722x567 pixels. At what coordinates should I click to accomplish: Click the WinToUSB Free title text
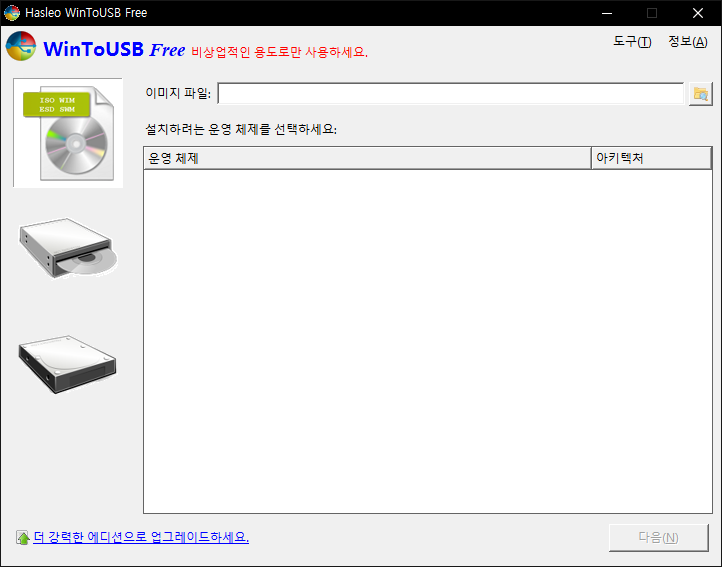(114, 49)
